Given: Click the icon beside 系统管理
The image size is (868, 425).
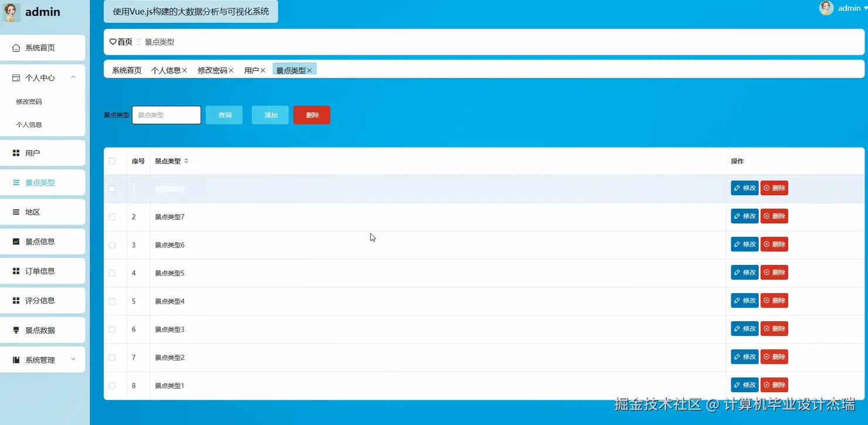Looking at the screenshot, I should pyautogui.click(x=16, y=360).
